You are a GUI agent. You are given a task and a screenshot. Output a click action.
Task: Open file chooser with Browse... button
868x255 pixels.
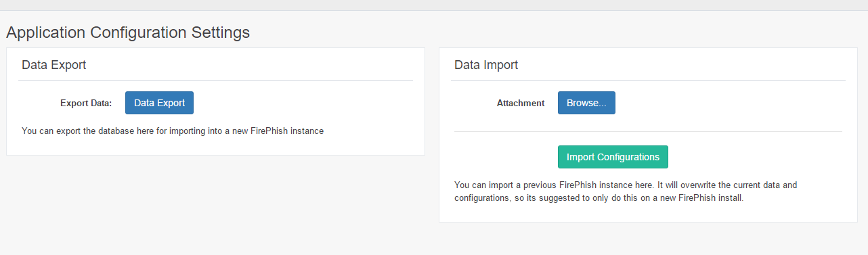(586, 103)
